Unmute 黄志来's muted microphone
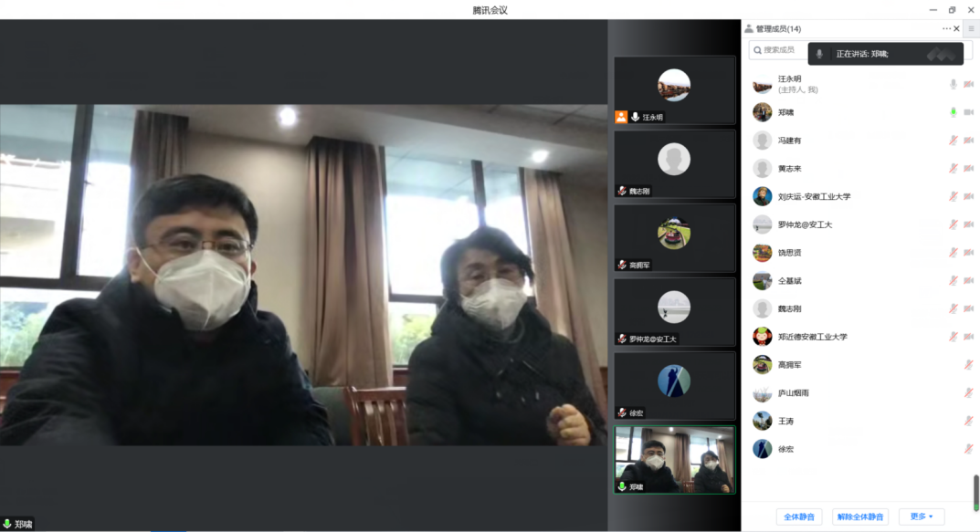Viewport: 980px width, 532px height. coord(954,169)
